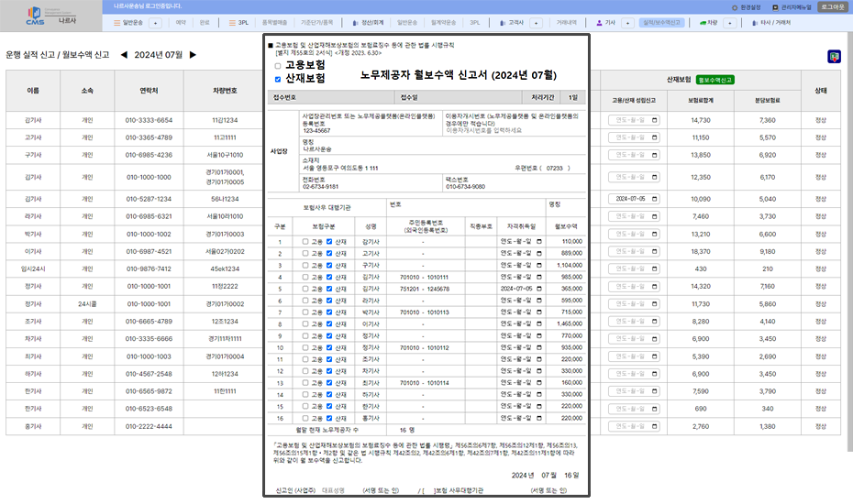Screen dimensions: 853x504
Task: Open calendar icon in form row 5 (2024-07-05)
Action: pyautogui.click(x=539, y=289)
